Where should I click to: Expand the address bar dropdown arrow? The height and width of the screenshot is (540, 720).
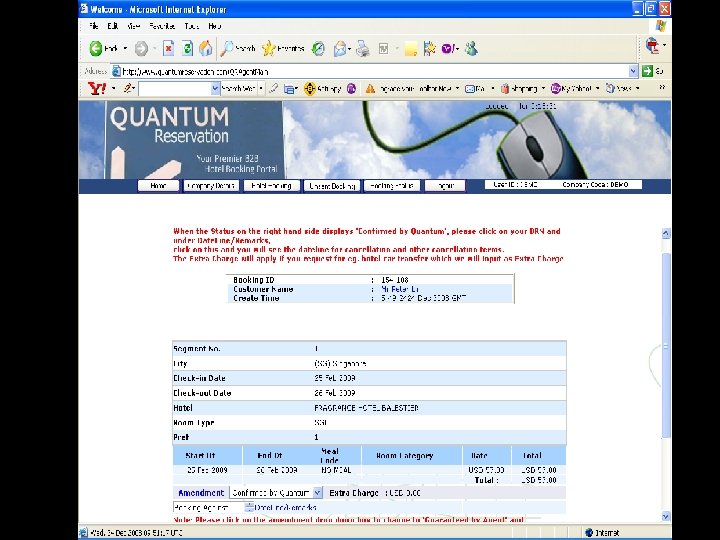tap(634, 71)
